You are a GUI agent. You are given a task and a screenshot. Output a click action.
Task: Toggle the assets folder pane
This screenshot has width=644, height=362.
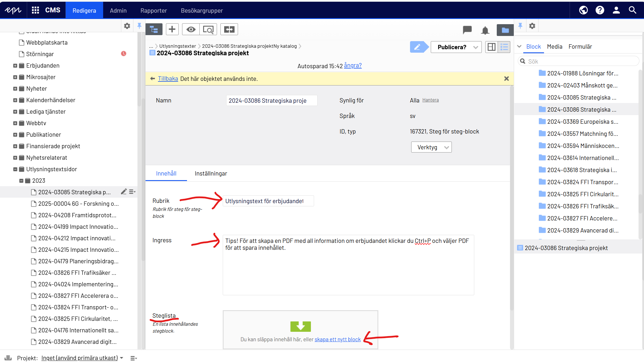coord(505,30)
